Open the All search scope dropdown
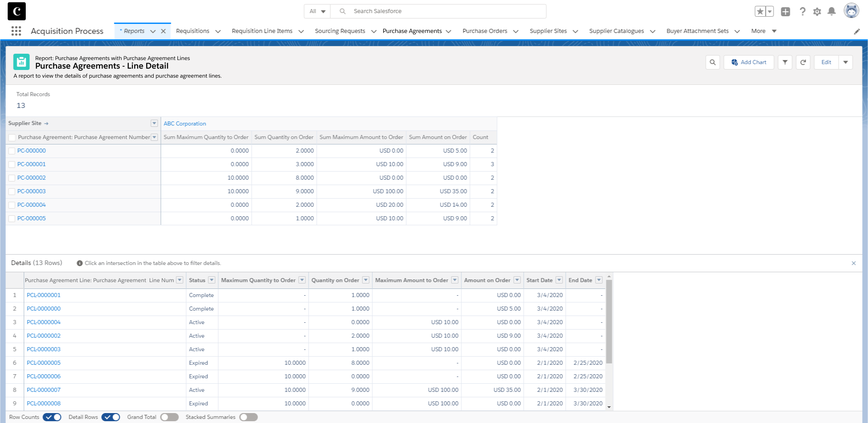 [317, 11]
